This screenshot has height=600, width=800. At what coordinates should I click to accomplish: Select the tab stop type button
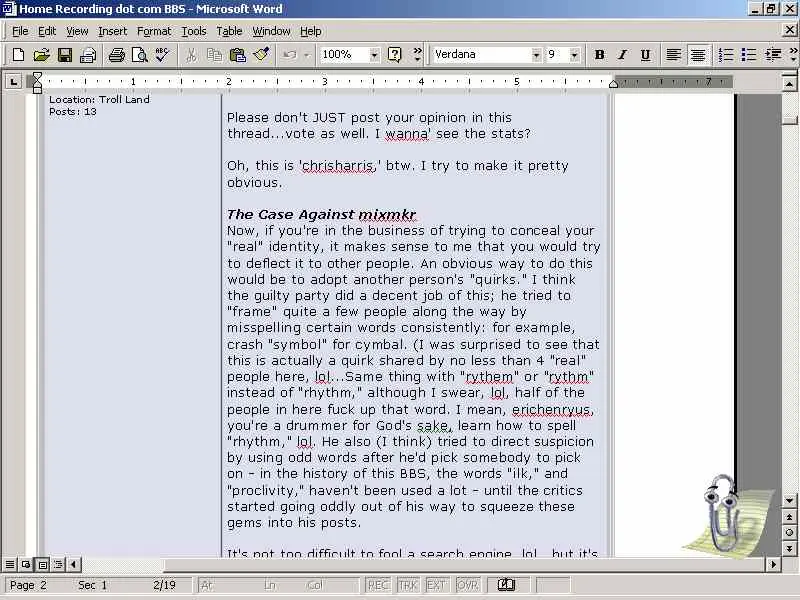tap(13, 81)
